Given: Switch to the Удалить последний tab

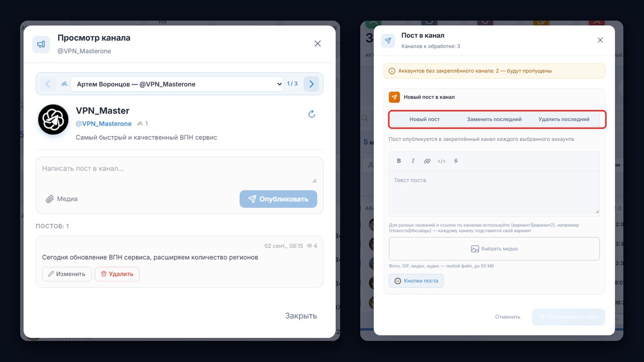Looking at the screenshot, I should 564,120.
